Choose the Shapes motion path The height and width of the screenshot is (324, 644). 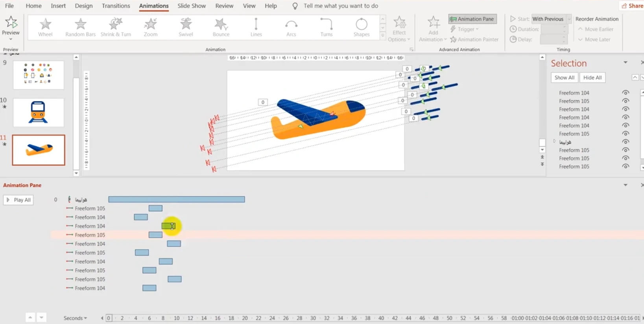(361, 27)
